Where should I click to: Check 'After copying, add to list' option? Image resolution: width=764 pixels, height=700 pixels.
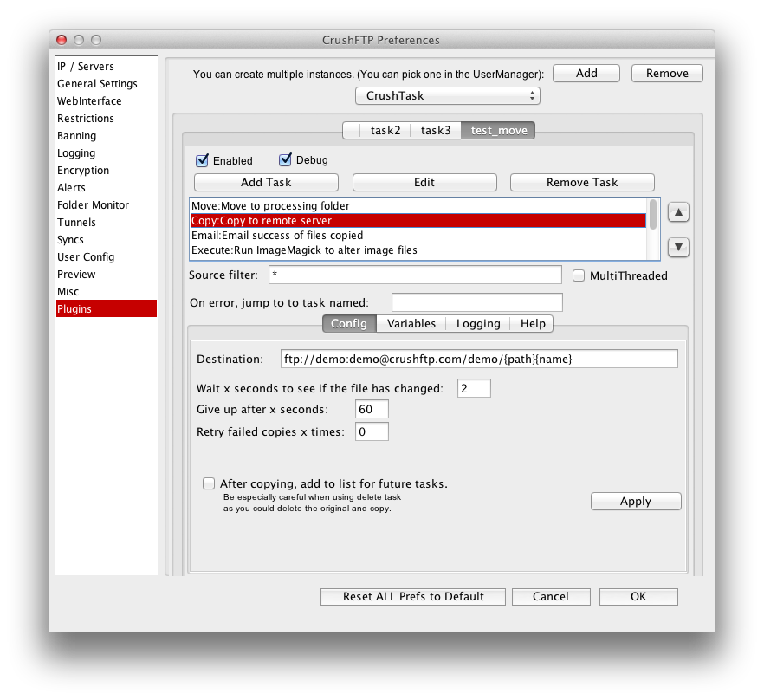click(209, 483)
